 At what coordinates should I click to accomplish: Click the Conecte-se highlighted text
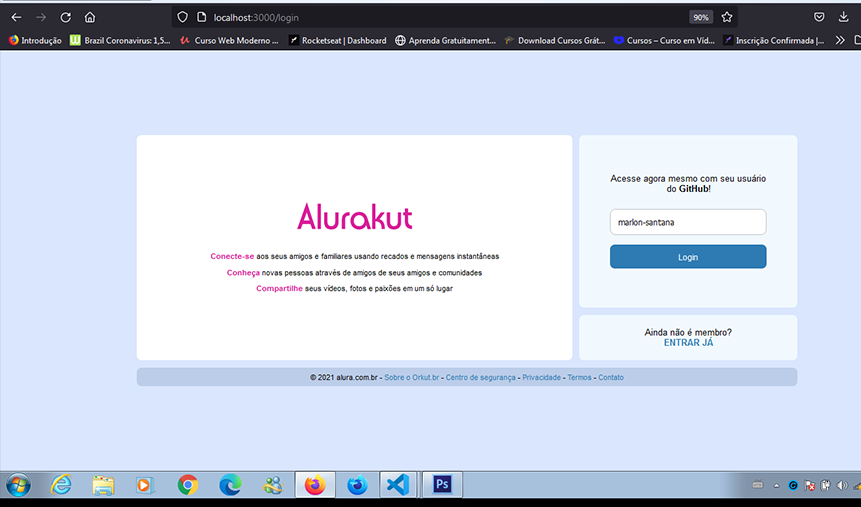(x=232, y=257)
